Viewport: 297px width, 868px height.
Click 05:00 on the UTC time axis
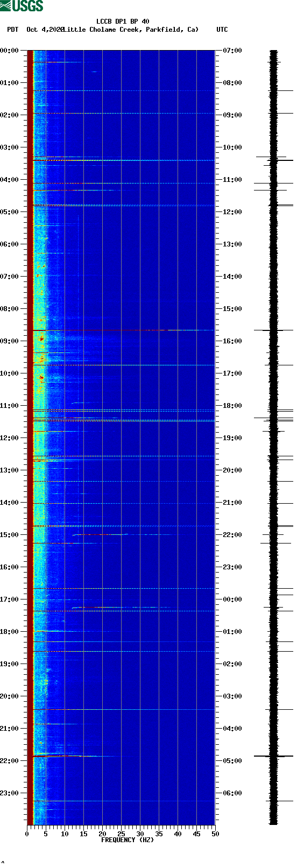coord(232,761)
